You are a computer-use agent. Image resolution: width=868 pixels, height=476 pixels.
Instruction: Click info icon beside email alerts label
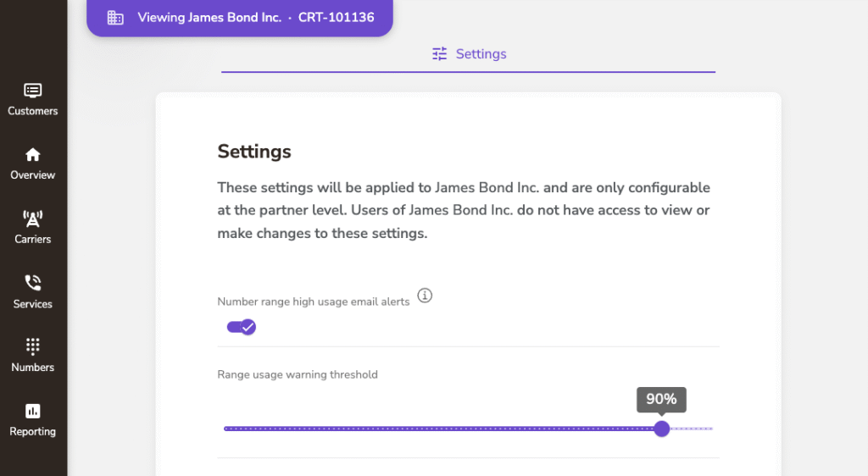(x=426, y=296)
